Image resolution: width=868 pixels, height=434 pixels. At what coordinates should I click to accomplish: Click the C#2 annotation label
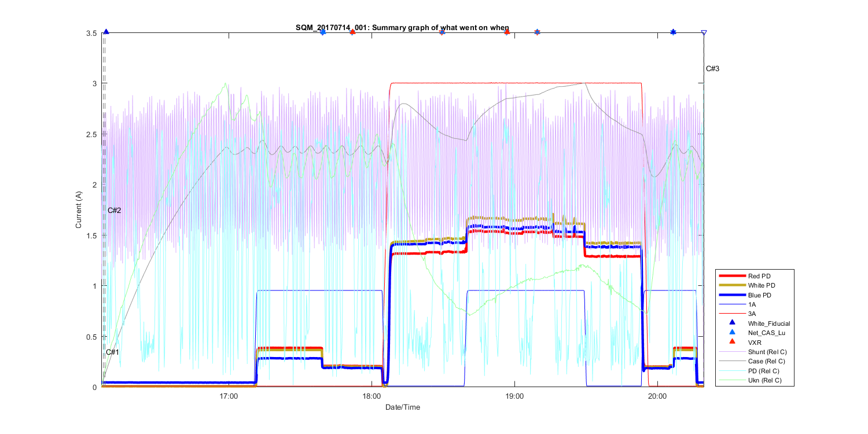pyautogui.click(x=114, y=210)
